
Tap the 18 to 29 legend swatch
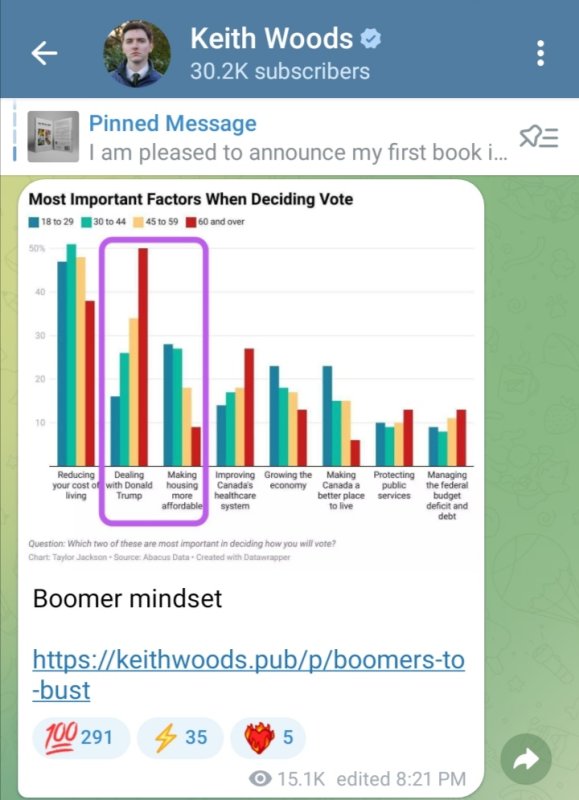34,222
